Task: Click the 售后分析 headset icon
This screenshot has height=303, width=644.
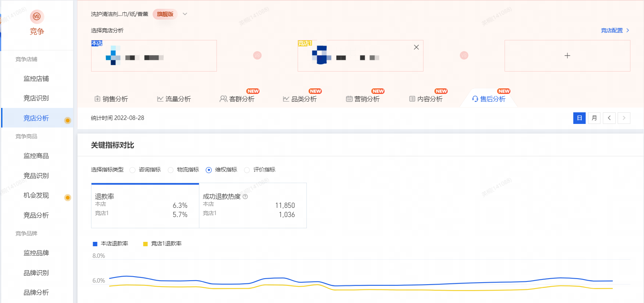Action: [x=475, y=99]
